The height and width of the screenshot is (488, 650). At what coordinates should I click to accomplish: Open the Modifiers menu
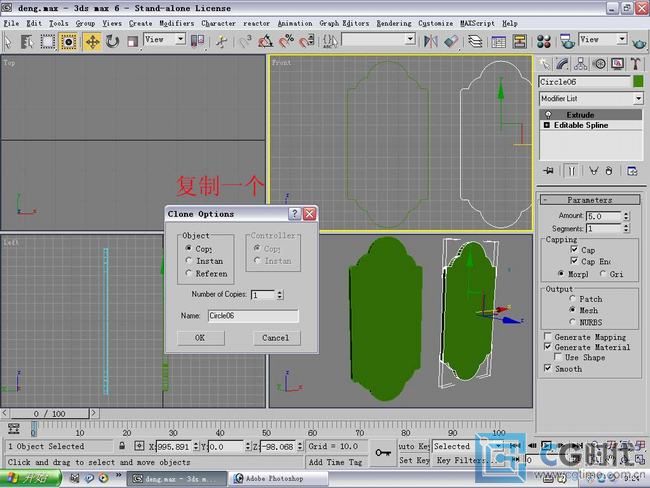click(x=177, y=23)
